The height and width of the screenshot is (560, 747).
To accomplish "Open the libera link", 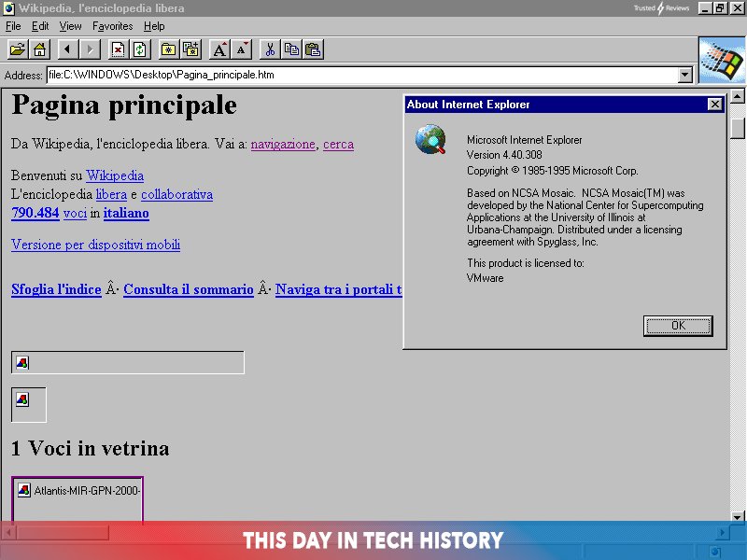I will (111, 194).
